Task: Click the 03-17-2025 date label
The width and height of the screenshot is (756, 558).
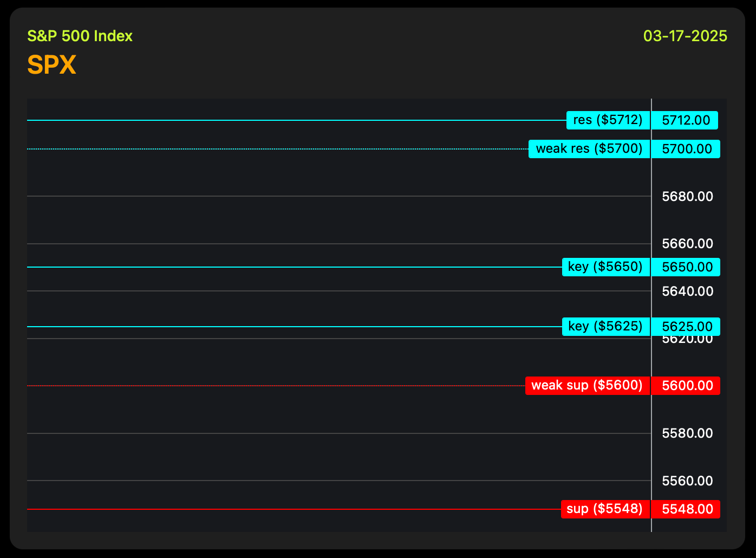Action: 685,36
